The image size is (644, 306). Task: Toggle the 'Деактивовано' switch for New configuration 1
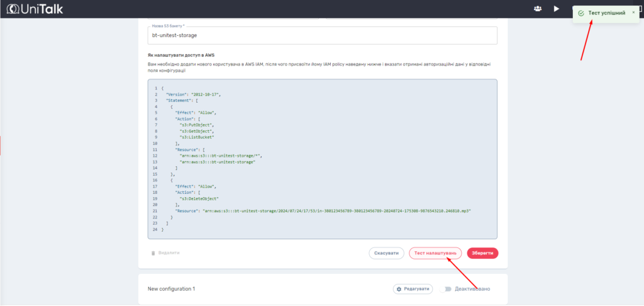[x=446, y=289]
